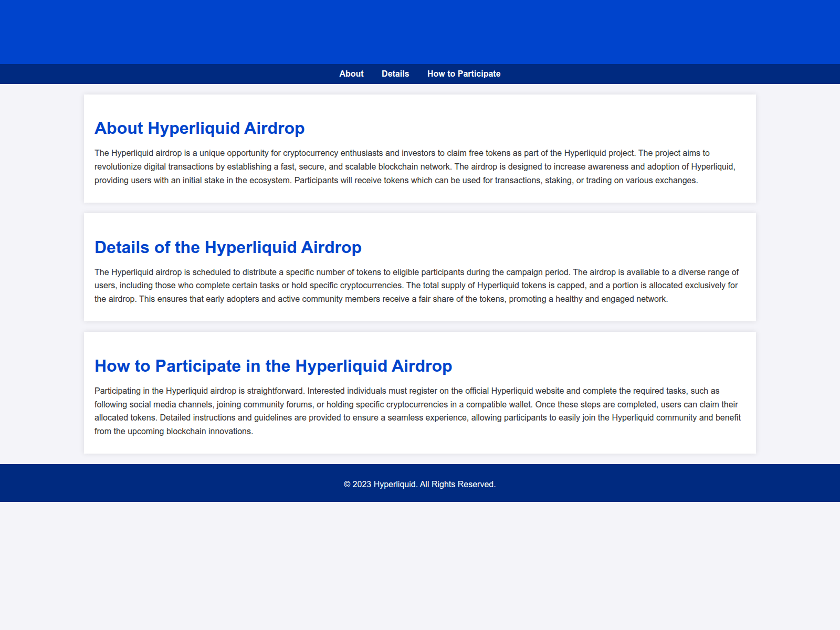Click the copyright text in the footer
The image size is (840, 630).
point(419,484)
